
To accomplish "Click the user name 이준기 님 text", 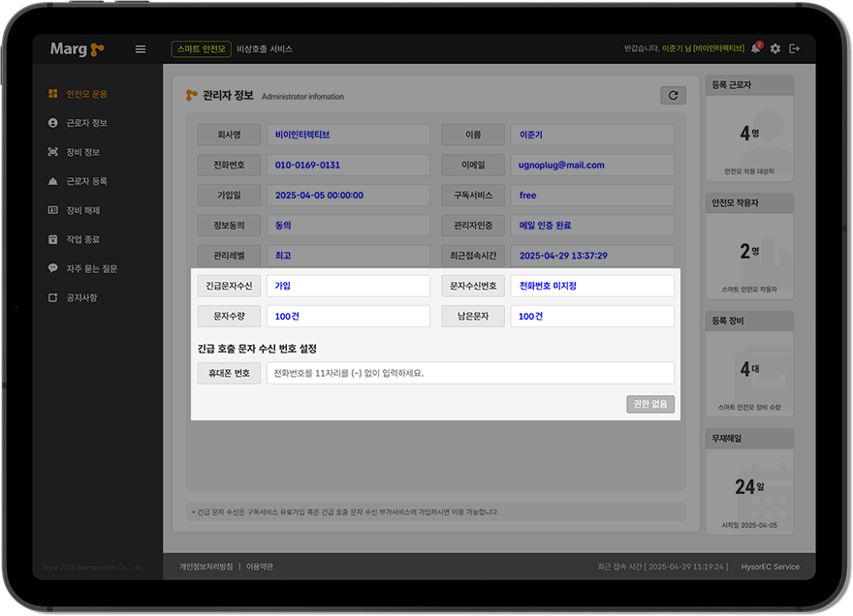I will (677, 48).
